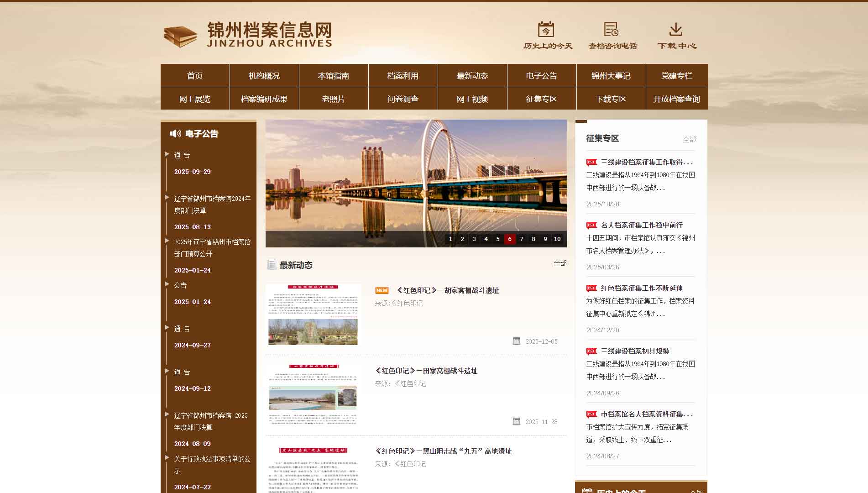Click the HOT badge on 三线建设档案征集工作取得
The image size is (868, 493).
(x=591, y=162)
